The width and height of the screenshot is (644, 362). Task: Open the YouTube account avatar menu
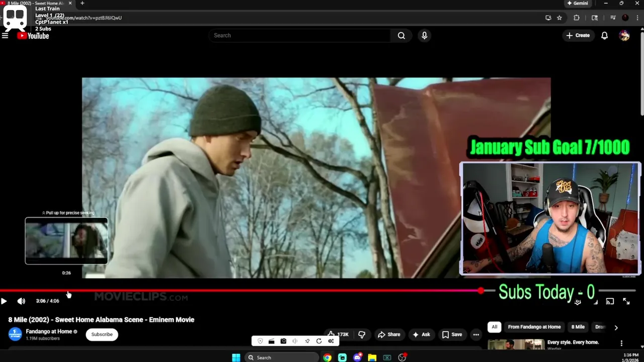tap(624, 36)
